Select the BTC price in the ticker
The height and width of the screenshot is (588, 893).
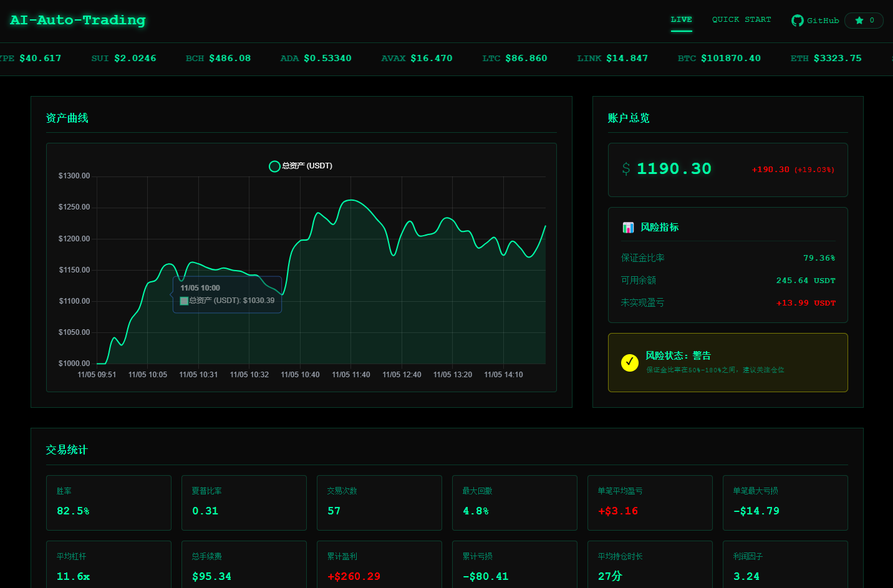[x=730, y=58]
